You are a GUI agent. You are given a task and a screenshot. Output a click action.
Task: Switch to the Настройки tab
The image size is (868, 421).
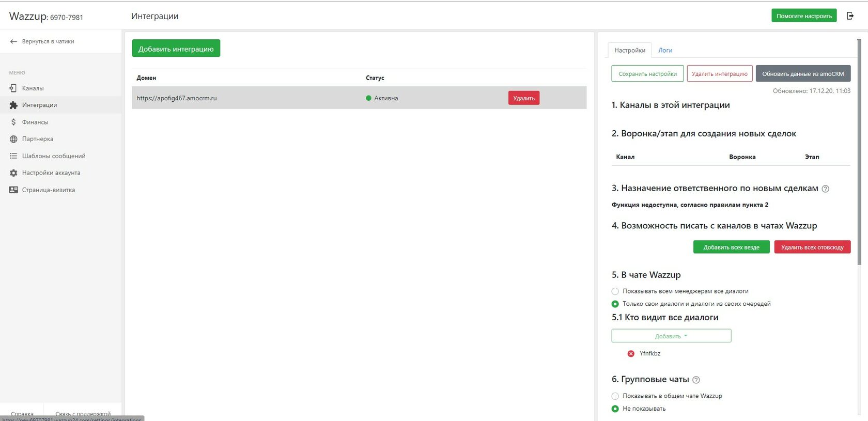coord(630,50)
